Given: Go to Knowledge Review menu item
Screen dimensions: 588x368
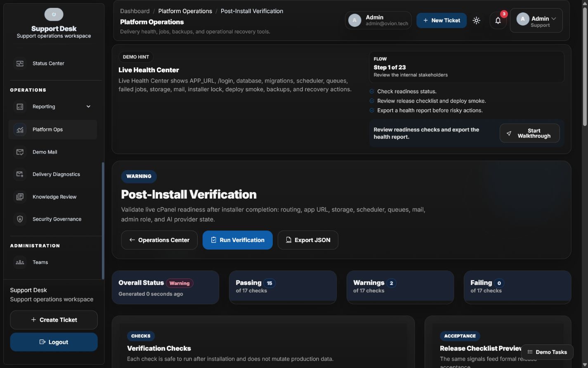Looking at the screenshot, I should (53, 197).
